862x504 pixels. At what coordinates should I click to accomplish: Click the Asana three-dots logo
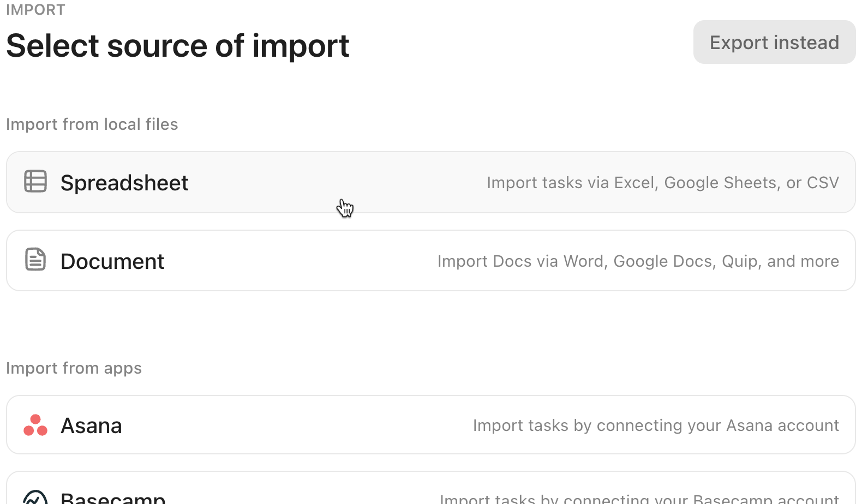pyautogui.click(x=35, y=425)
